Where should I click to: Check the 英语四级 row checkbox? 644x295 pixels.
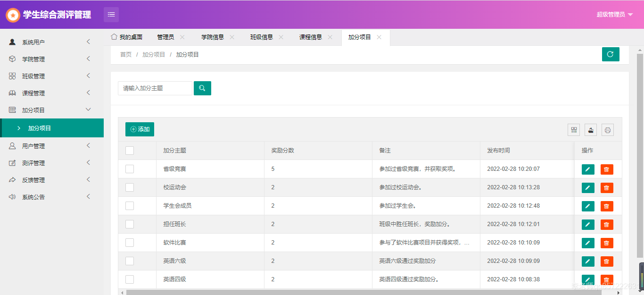tap(130, 279)
